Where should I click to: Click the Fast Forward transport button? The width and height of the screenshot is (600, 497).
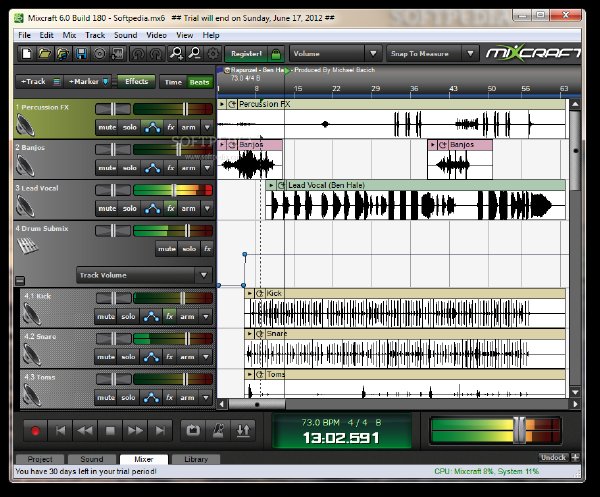pyautogui.click(x=135, y=431)
